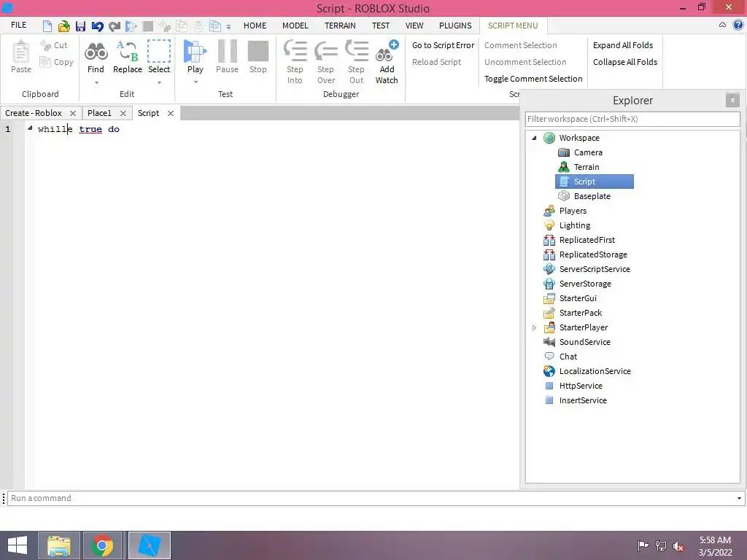Screen dimensions: 747x560
Task: Open Google Chrome from the taskbar
Action: [x=102, y=545]
